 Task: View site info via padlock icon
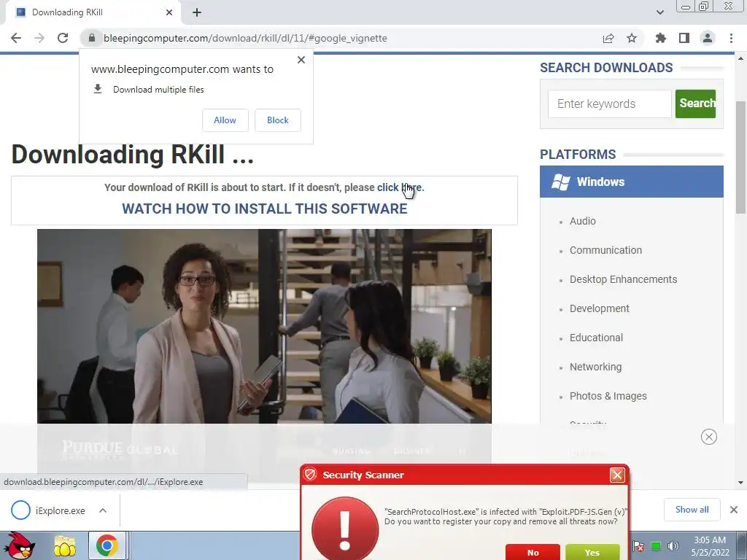[x=91, y=38]
